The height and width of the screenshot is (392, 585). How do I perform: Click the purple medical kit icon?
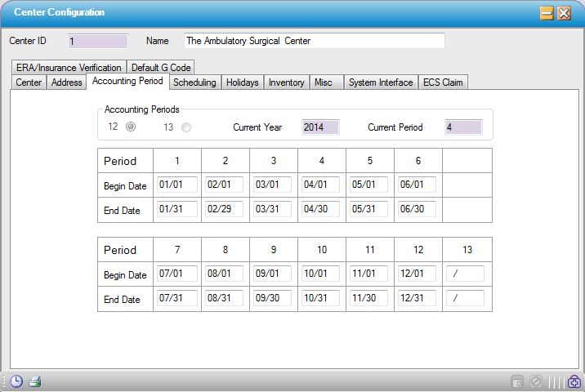click(x=574, y=381)
